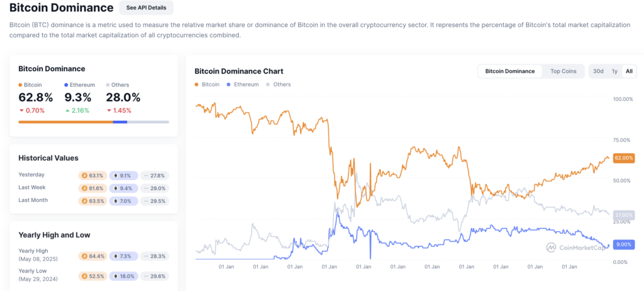Viewport: 644px width, 291px height.
Task: Click the orange Bitcoin segment of dominance bar
Action: point(65,122)
